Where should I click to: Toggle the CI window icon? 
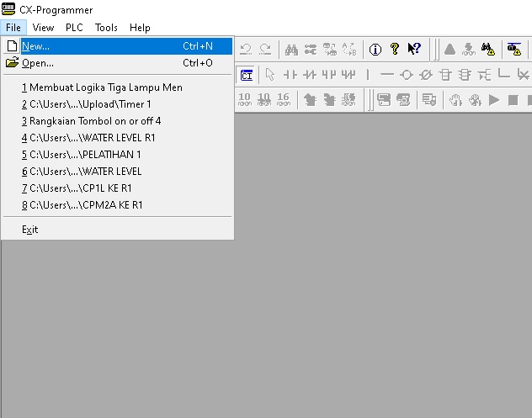tap(247, 75)
